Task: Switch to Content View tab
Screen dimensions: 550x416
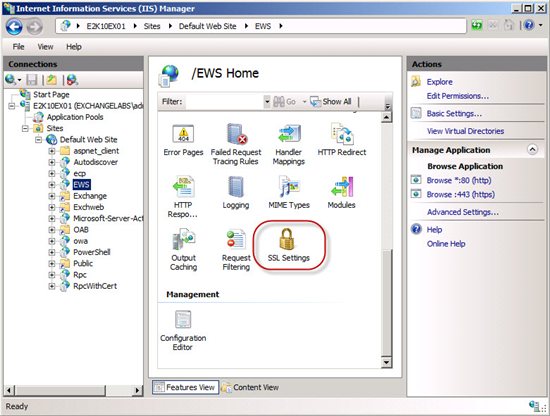Action: pyautogui.click(x=250, y=387)
